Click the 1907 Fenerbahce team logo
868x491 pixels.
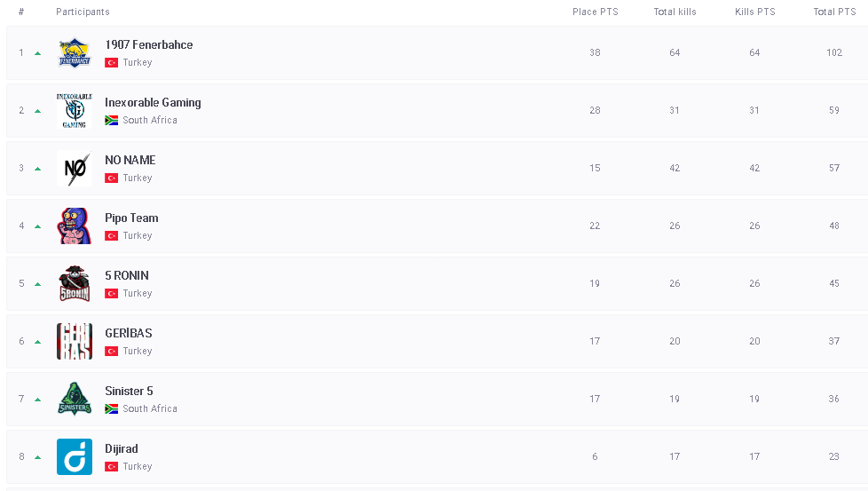(x=75, y=53)
